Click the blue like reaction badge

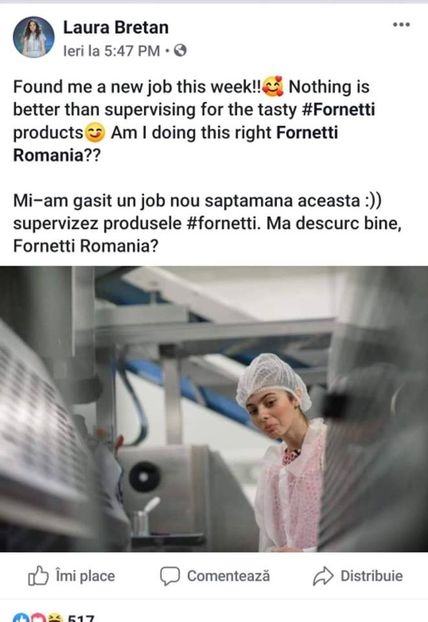pyautogui.click(x=21, y=618)
